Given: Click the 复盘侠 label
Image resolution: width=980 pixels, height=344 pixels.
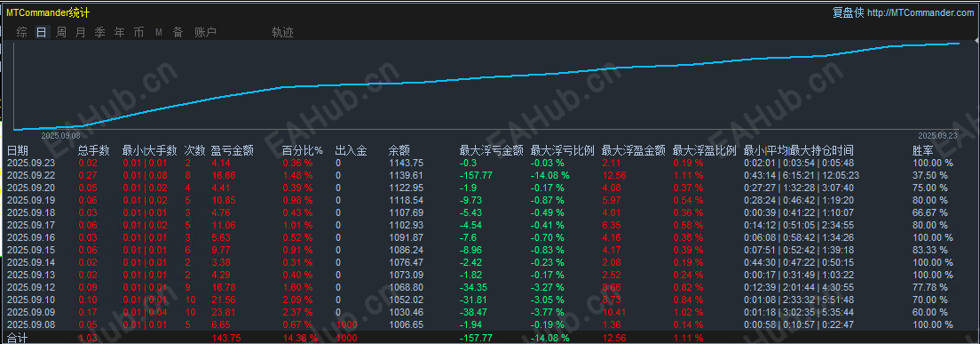Looking at the screenshot, I should pyautogui.click(x=848, y=13).
